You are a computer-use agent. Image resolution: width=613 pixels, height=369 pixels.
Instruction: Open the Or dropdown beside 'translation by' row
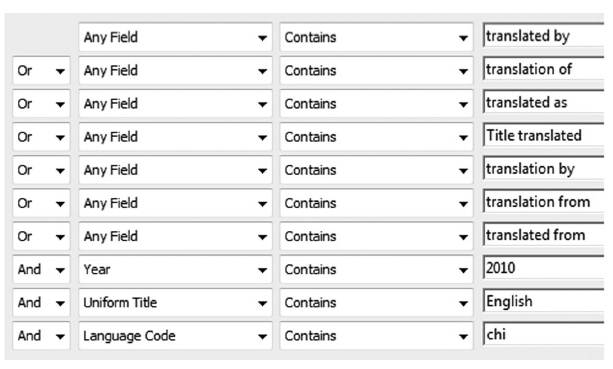click(x=41, y=170)
